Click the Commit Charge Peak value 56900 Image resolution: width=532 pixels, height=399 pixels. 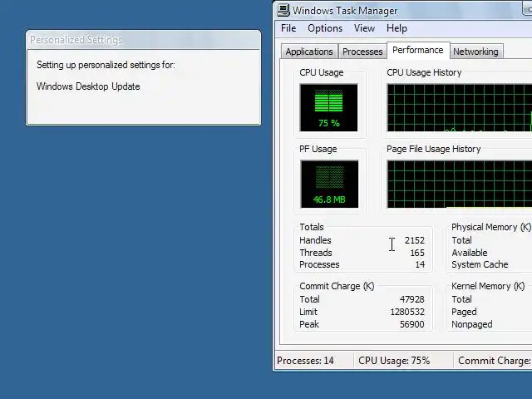point(412,324)
